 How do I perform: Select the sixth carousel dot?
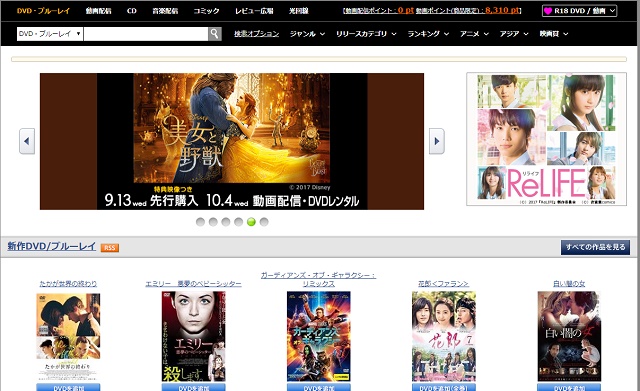264,222
